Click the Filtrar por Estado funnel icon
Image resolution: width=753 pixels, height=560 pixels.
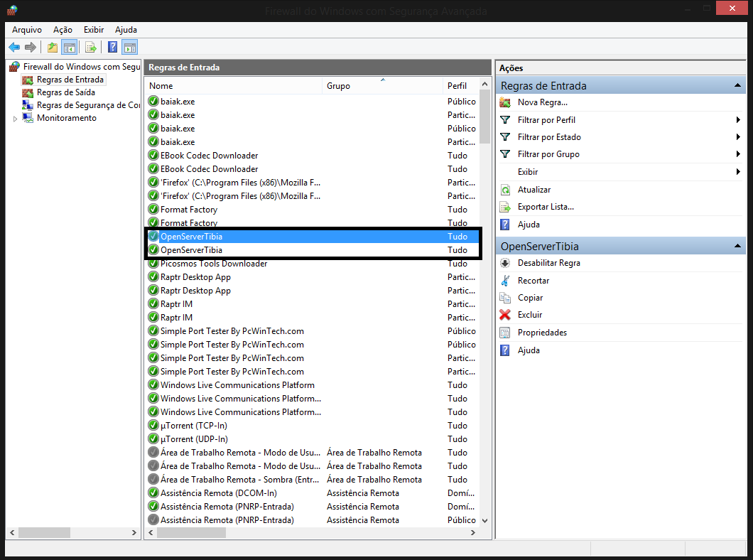505,137
